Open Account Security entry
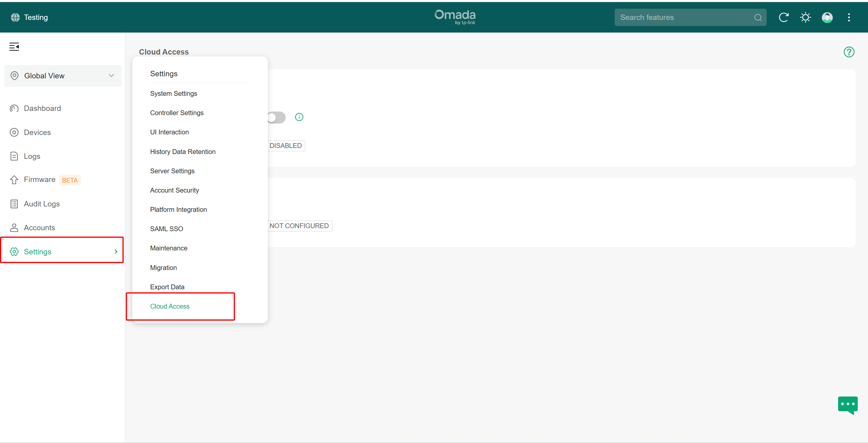This screenshot has height=443, width=868. 175,190
